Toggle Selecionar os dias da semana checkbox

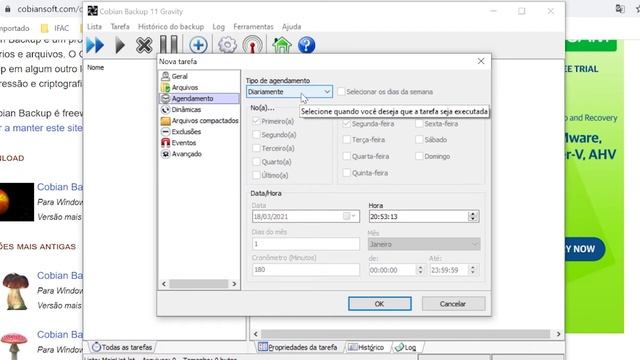tap(341, 92)
